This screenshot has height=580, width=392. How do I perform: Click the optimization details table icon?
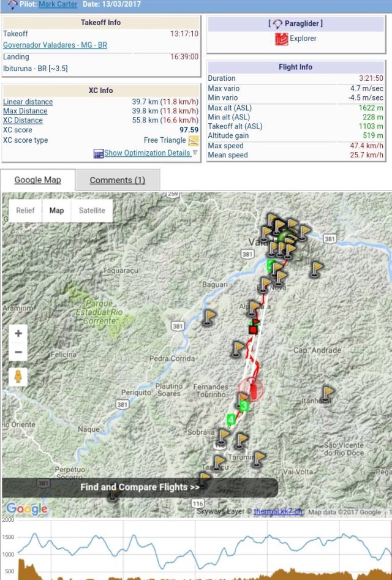tap(98, 153)
